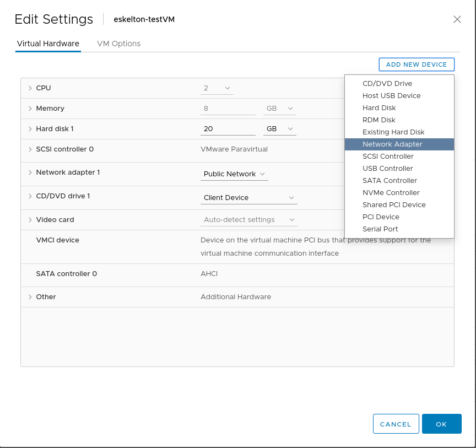Screen dimensions: 476x448
Task: Open the Client Device dropdown
Action: 249,198
